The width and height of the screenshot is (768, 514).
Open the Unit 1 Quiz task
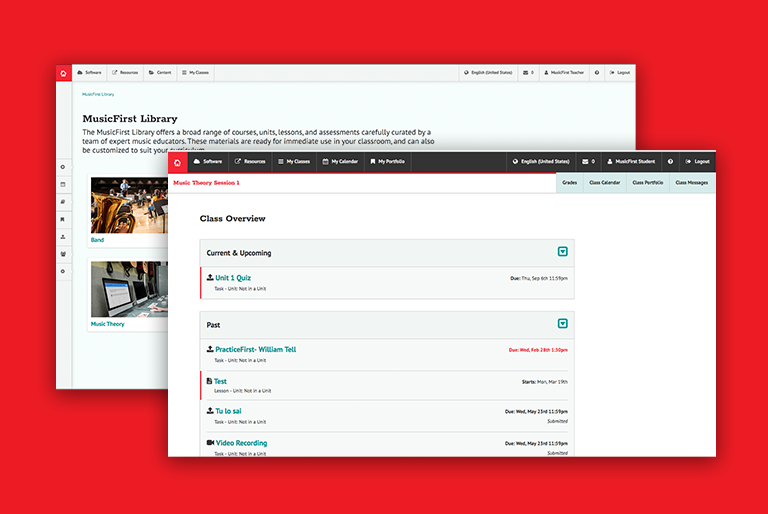coord(233,278)
